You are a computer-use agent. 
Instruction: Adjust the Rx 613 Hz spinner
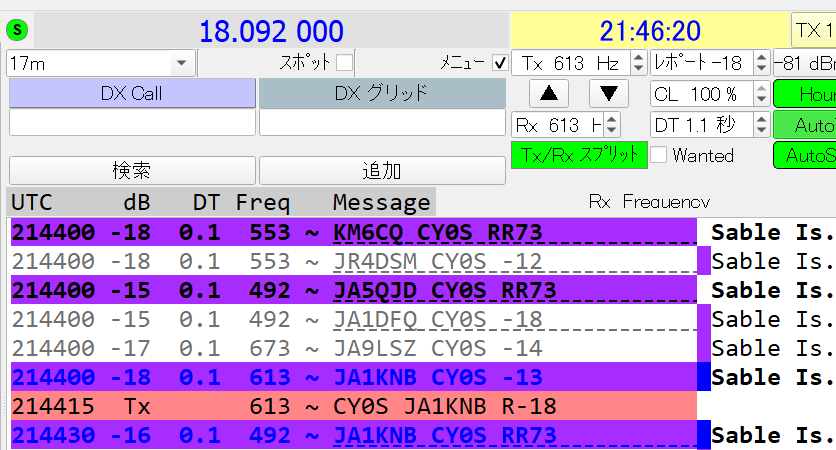click(613, 125)
